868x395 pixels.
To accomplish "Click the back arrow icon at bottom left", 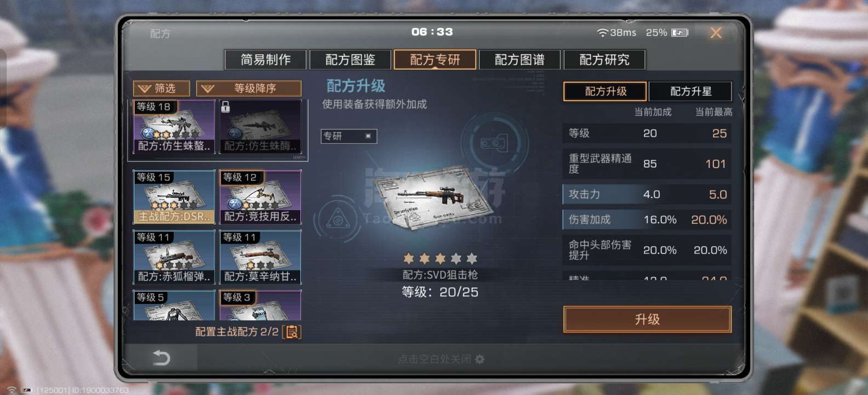I will [x=161, y=358].
